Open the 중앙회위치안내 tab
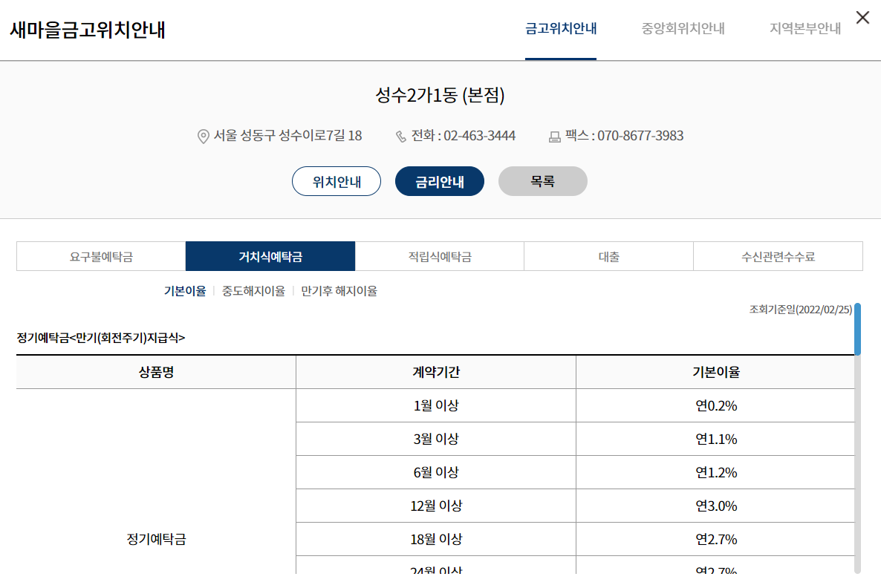This screenshot has height=588, width=881. 683,29
